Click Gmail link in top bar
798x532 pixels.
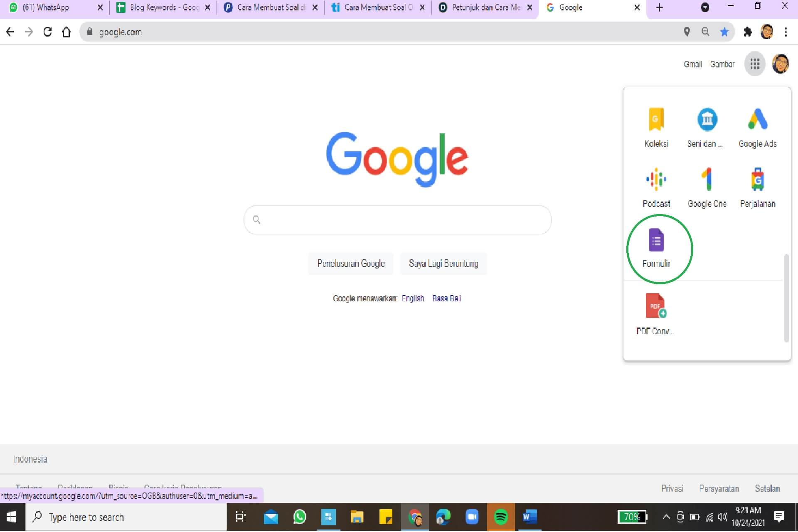(691, 64)
